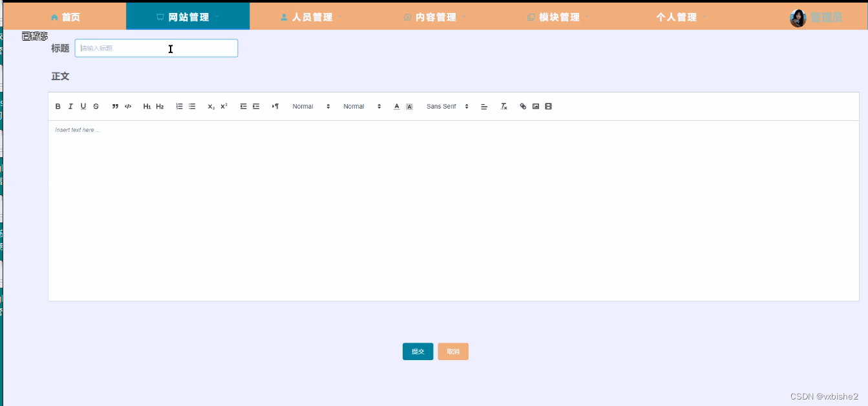Click the 正文 section label
The width and height of the screenshot is (868, 406).
(60, 76)
